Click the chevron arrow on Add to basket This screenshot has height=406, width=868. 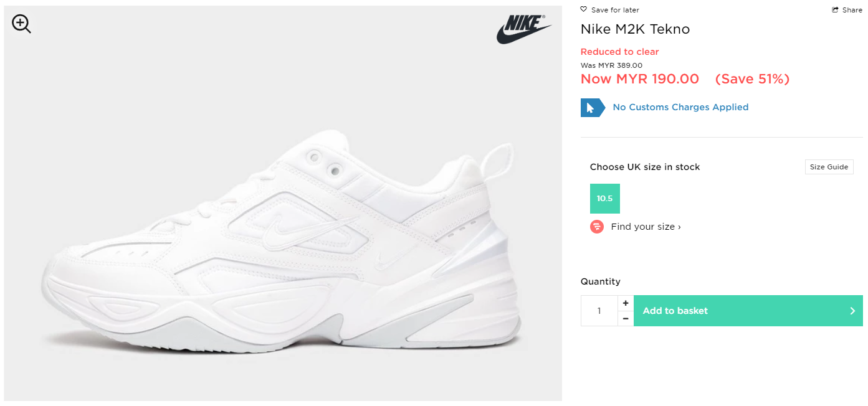point(852,311)
